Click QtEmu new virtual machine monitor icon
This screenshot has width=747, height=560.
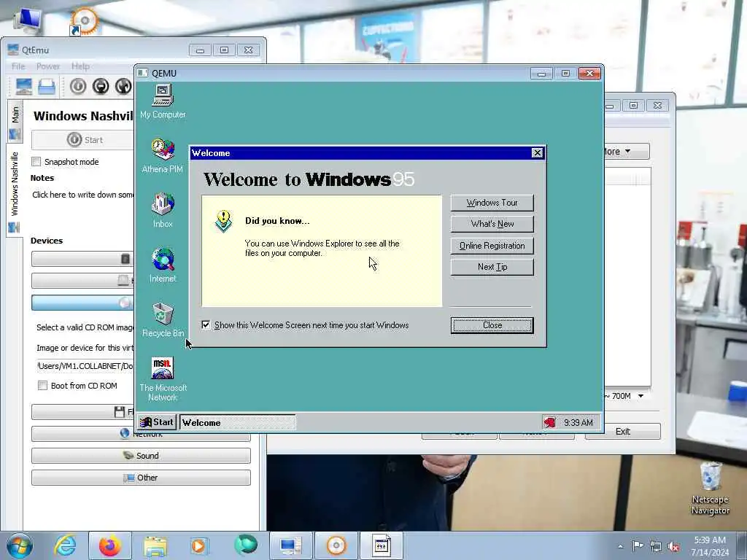24,87
